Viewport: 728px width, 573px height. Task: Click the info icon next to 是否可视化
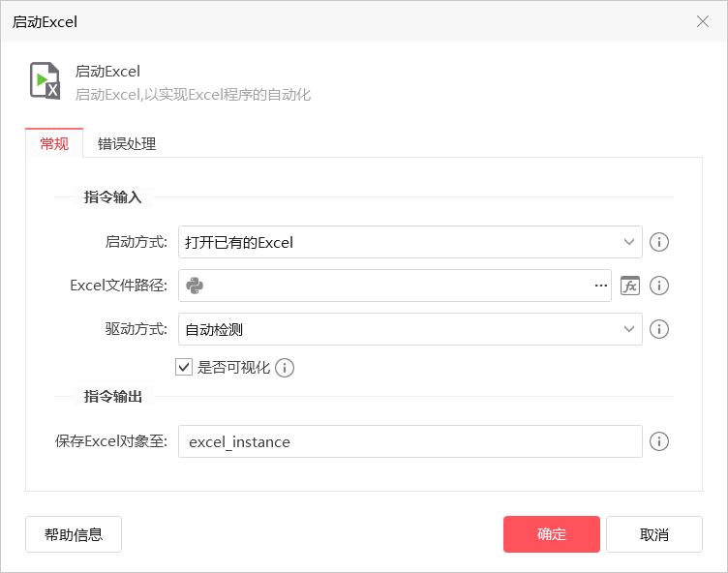pyautogui.click(x=285, y=368)
